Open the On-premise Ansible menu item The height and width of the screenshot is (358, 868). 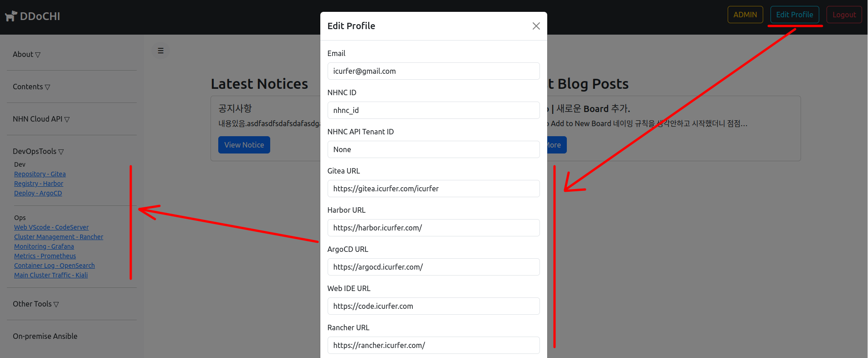pos(45,337)
